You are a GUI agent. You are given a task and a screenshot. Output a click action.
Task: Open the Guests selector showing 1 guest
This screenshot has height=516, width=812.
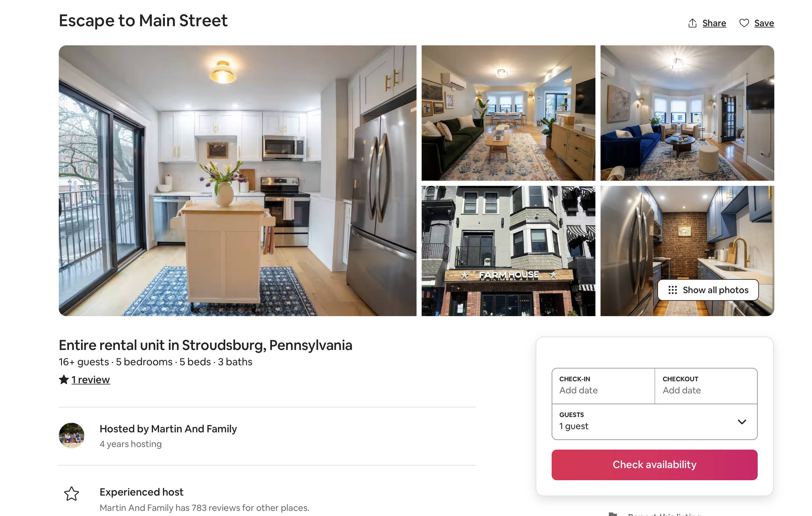[654, 421]
